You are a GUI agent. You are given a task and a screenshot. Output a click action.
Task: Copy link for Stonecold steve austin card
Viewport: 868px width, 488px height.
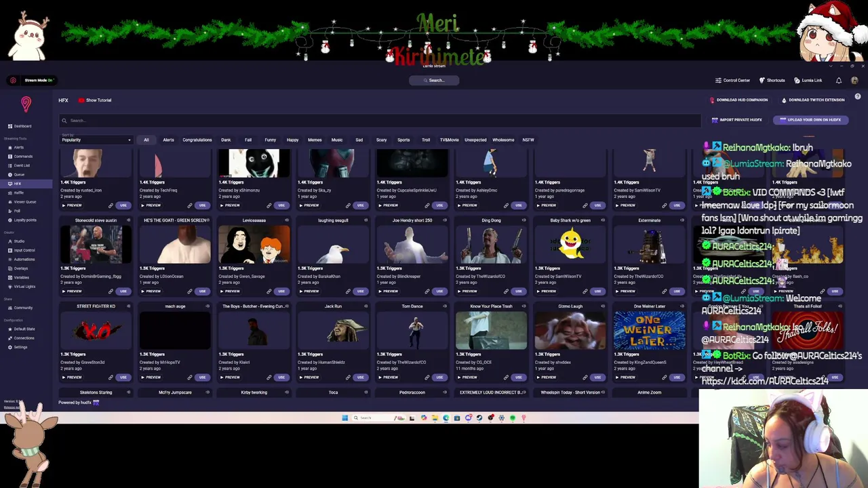click(111, 291)
